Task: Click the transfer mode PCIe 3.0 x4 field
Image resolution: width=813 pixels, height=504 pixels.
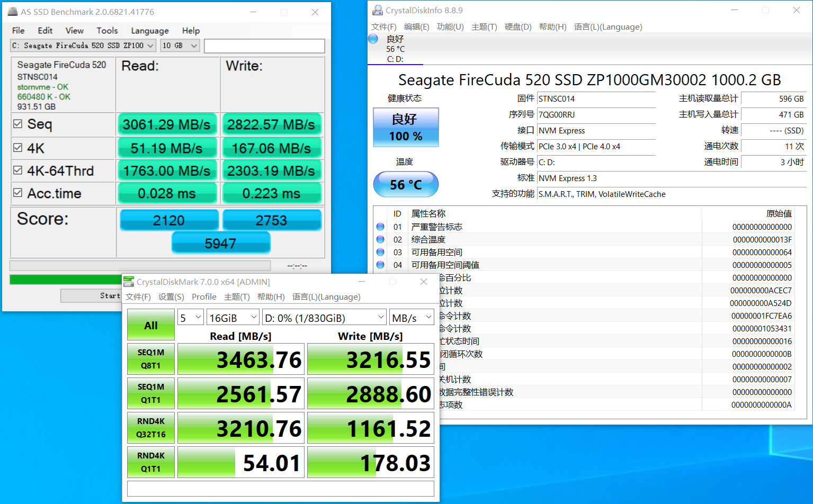Action: coord(596,146)
